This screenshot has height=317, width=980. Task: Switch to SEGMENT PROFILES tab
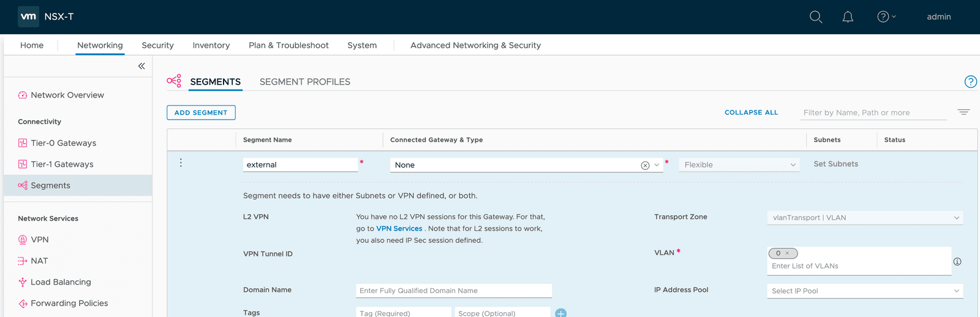(305, 82)
